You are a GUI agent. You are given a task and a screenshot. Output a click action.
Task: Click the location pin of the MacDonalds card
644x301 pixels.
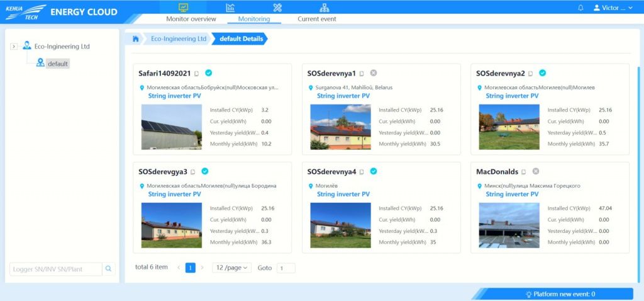click(x=480, y=186)
